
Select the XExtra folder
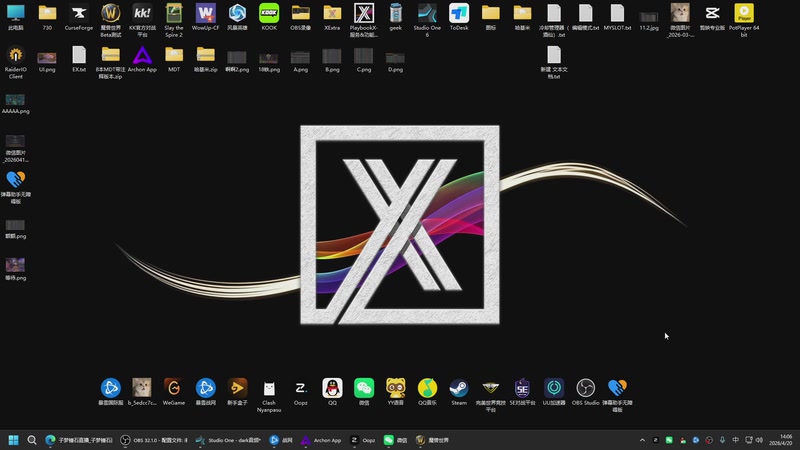pos(332,17)
